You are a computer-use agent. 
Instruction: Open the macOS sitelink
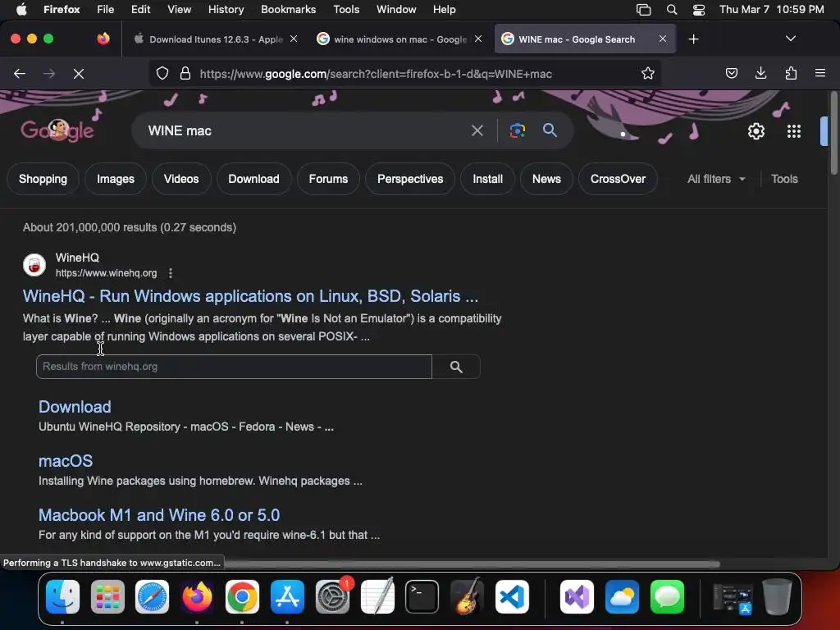(x=66, y=461)
